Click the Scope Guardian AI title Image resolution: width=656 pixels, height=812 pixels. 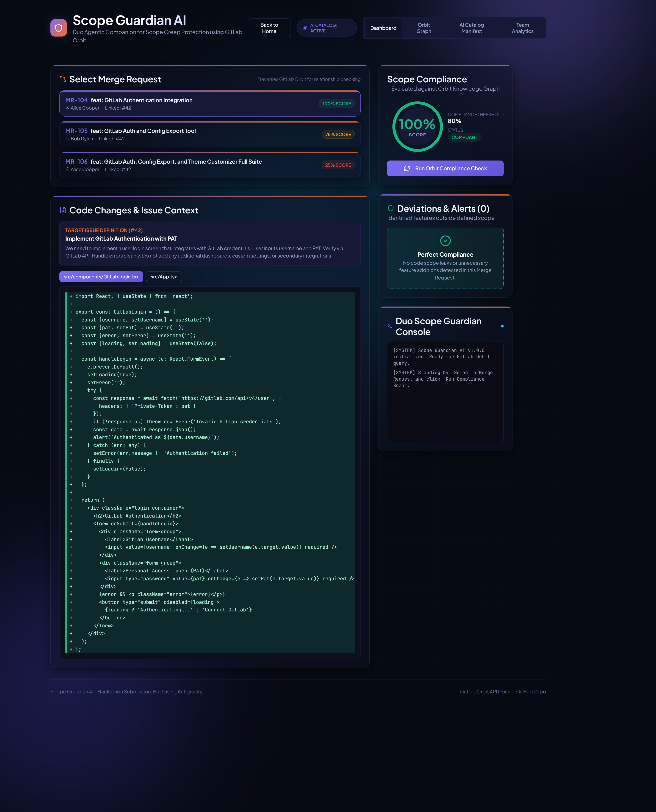tap(129, 20)
